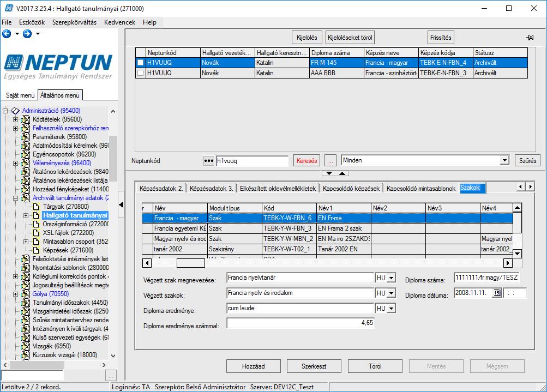Viewport: 547px width, 392px height.
Task: Click the Adminisztráció book icon
Action: click(15, 111)
